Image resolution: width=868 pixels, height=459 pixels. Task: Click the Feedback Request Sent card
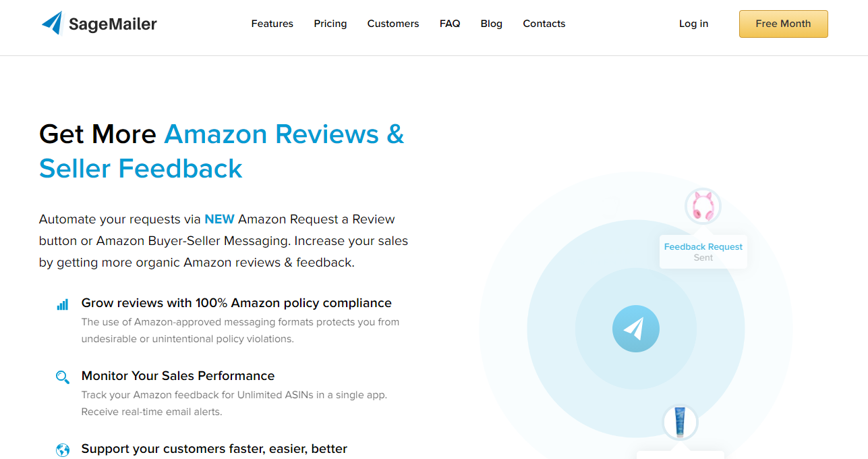pos(703,252)
